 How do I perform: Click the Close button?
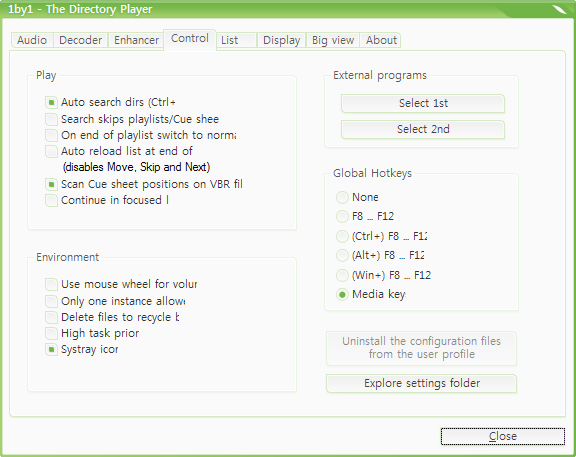coord(503,436)
